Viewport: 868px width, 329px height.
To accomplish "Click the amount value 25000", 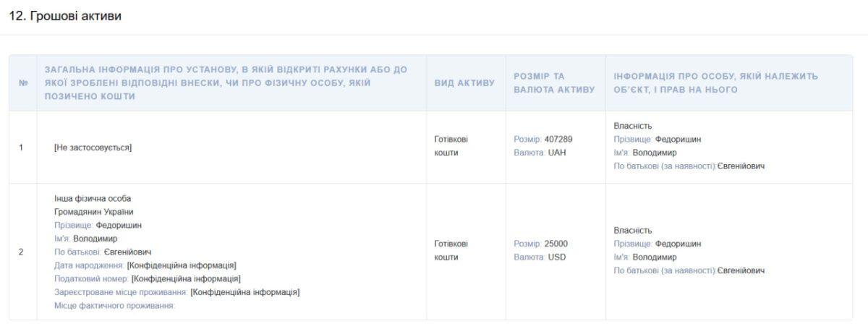I will click(556, 244).
